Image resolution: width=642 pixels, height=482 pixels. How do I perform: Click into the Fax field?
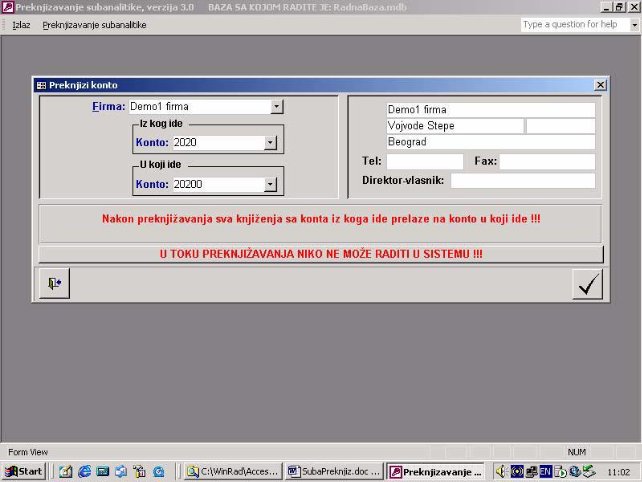[x=547, y=161]
